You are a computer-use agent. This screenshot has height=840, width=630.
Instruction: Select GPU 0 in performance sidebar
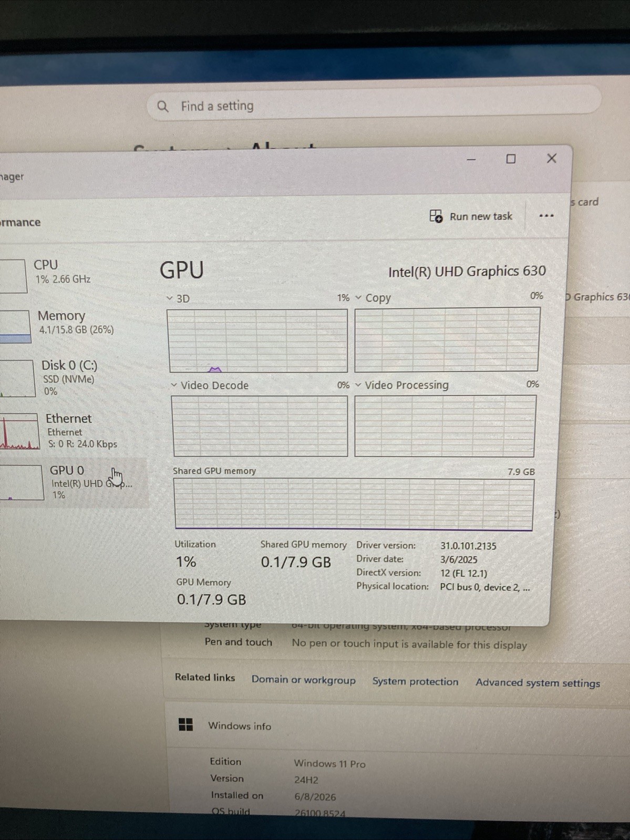click(74, 482)
